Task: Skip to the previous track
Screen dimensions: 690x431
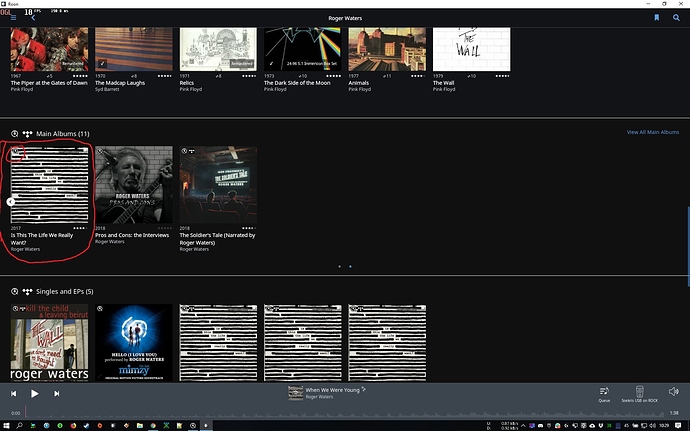Action: (x=14, y=394)
